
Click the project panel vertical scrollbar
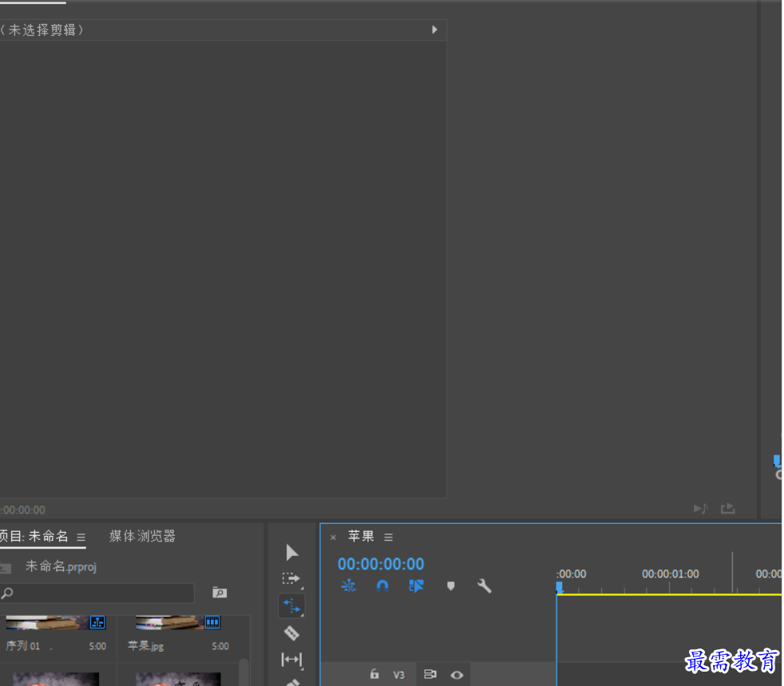coord(244,672)
